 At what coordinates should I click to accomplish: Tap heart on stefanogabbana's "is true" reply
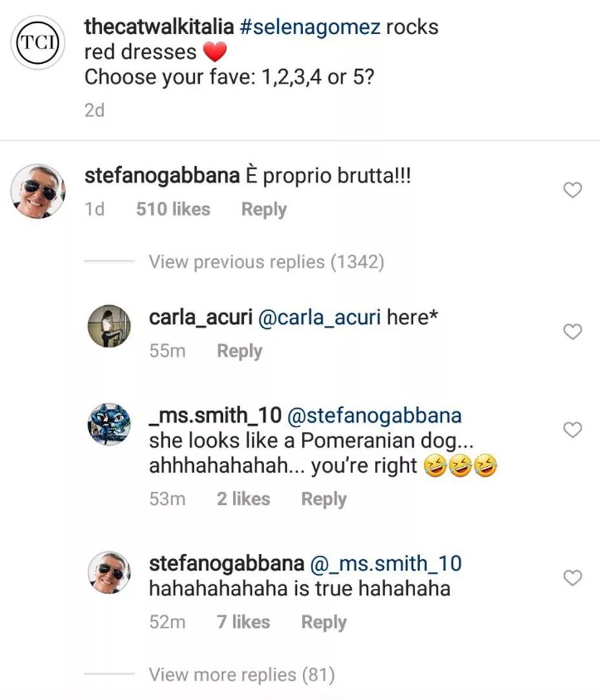[573, 577]
